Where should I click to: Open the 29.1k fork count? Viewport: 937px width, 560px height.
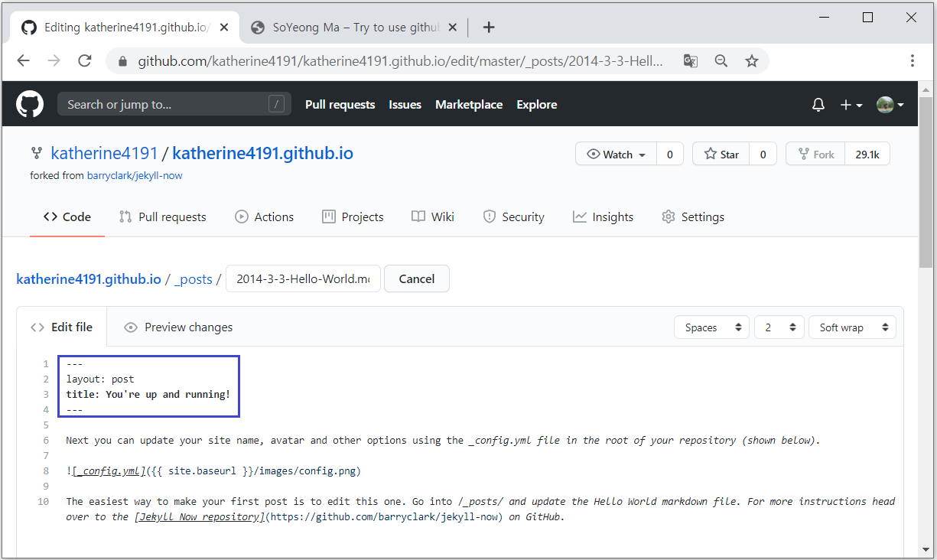867,154
